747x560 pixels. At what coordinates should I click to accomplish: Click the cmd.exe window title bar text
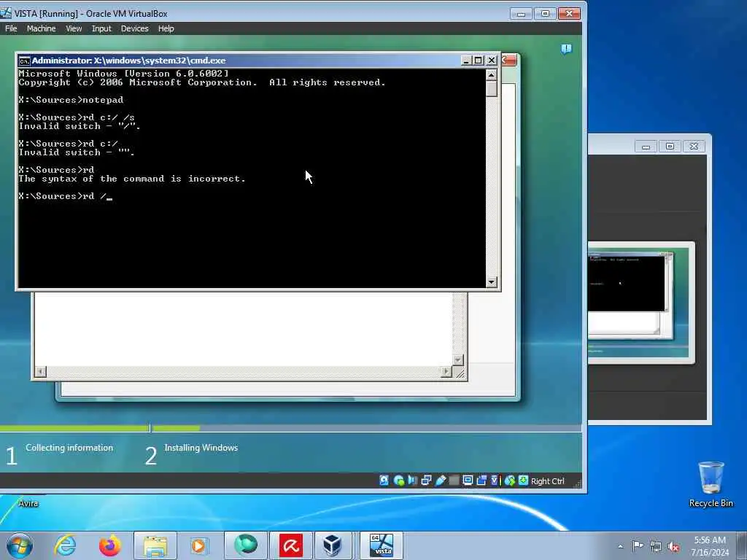(x=128, y=61)
